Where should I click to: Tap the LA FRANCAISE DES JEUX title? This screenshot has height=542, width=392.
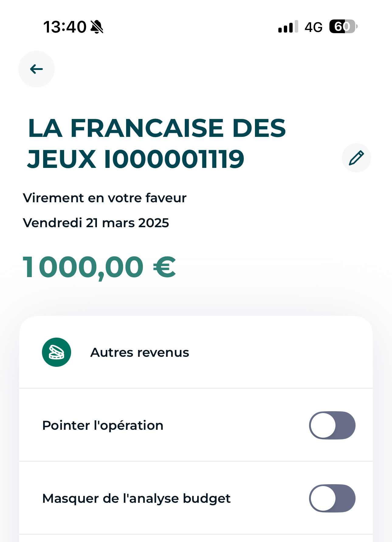tap(157, 128)
